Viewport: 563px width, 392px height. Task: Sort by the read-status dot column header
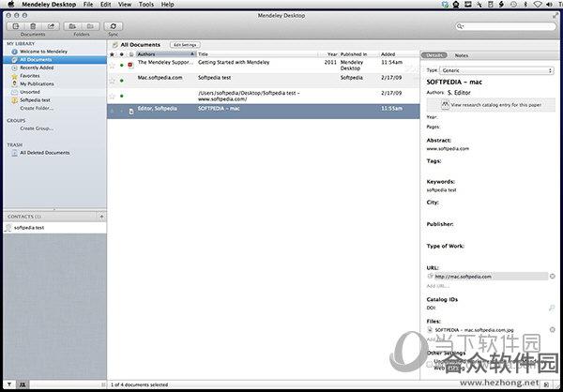click(x=122, y=54)
